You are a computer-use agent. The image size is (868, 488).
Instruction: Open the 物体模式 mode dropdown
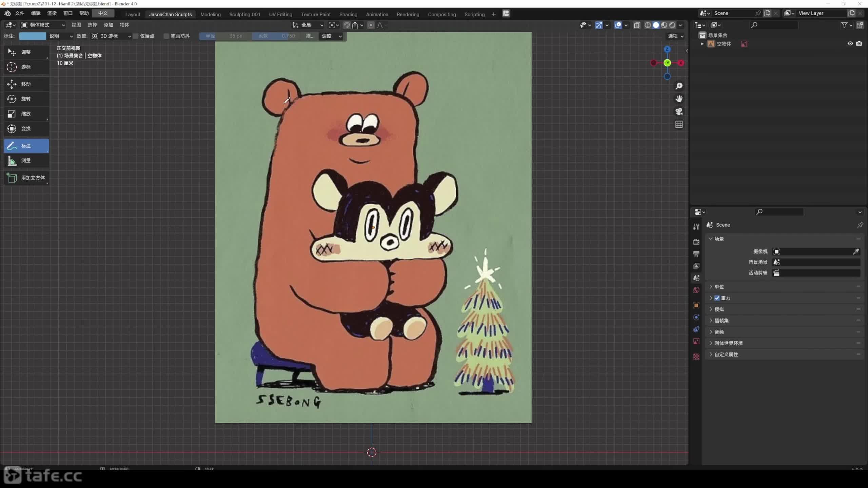pos(43,25)
